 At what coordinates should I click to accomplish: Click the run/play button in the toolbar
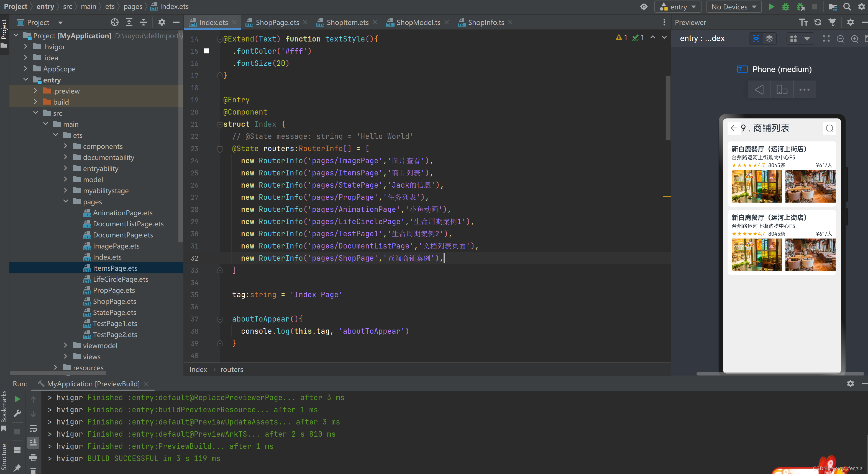tap(771, 6)
